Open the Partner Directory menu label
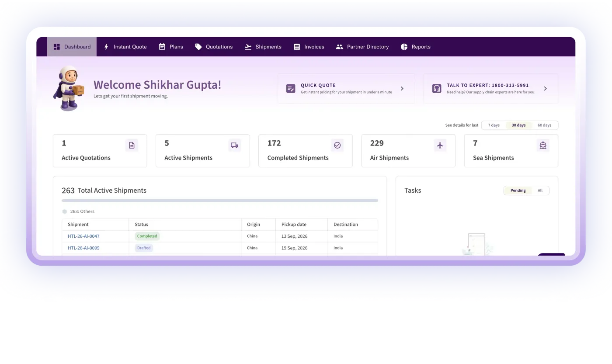This screenshot has width=612, height=364. click(x=368, y=47)
